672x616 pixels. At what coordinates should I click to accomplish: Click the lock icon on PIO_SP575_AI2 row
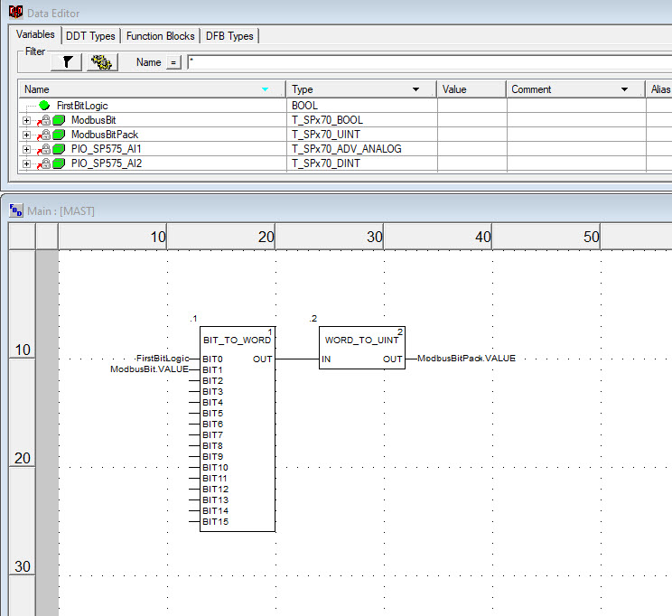pyautogui.click(x=46, y=163)
